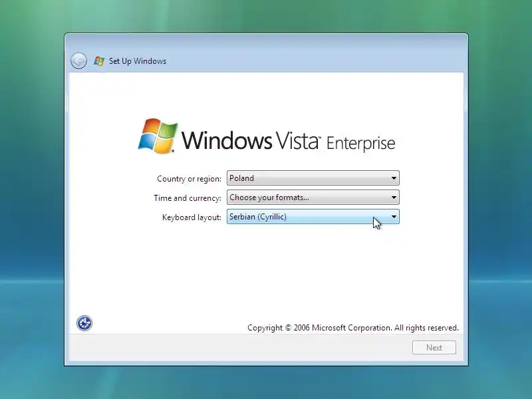Open the Serbian (Cyrillic) keyboard combo box

pos(313,217)
